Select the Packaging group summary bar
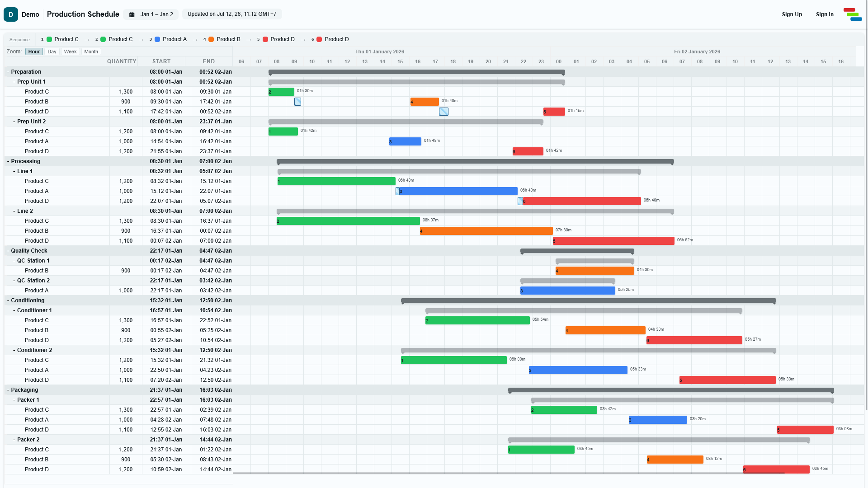Image resolution: width=868 pixels, height=488 pixels. [x=671, y=390]
